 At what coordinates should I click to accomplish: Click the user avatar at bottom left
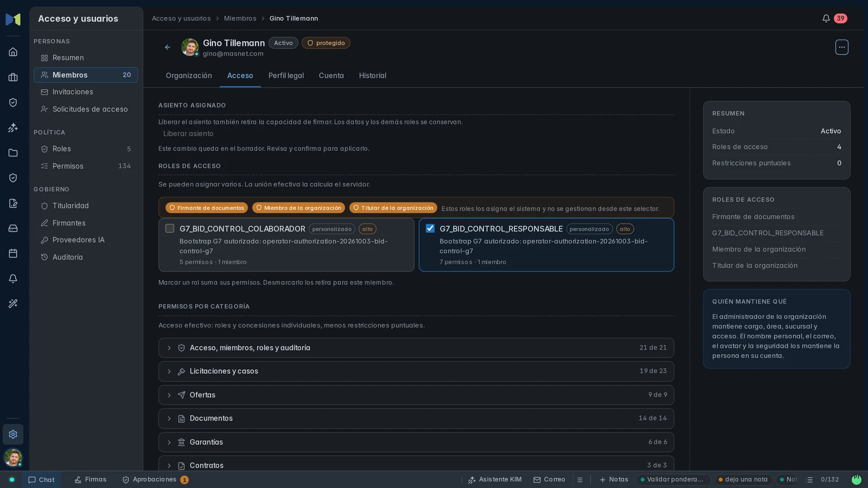tap(13, 458)
